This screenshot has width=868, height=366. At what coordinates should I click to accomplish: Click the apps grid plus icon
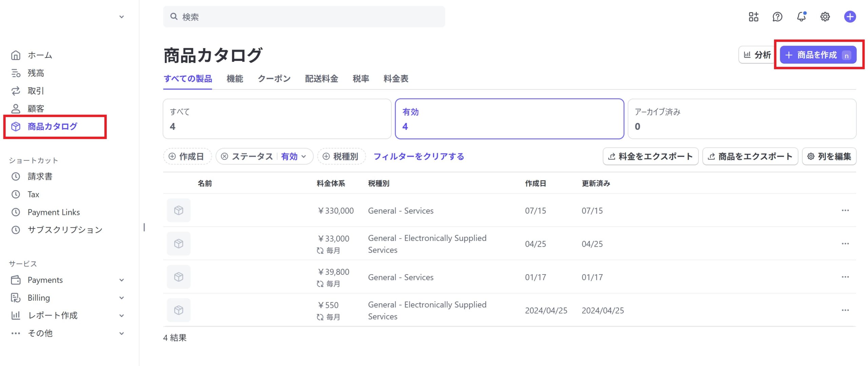753,17
